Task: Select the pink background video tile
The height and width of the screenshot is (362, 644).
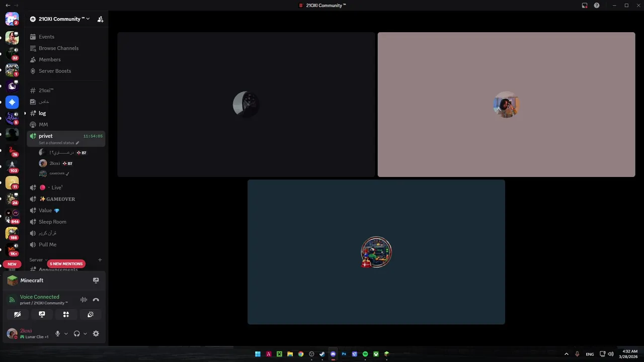Action: point(506,105)
